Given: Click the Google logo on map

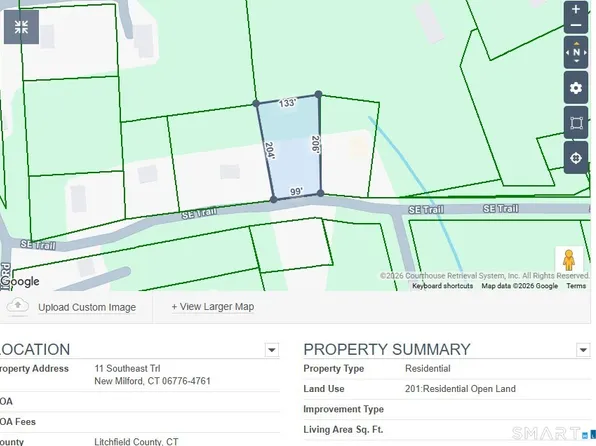Looking at the screenshot, I should click(x=20, y=281).
